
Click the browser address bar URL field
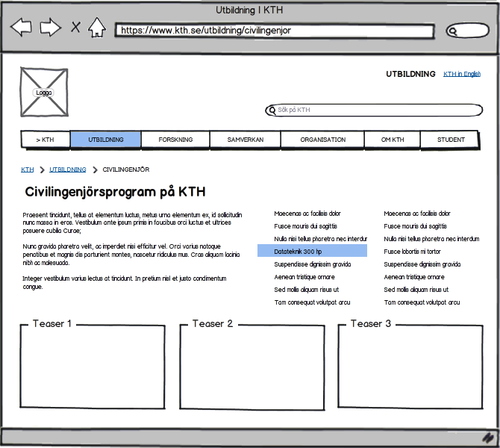(275, 31)
